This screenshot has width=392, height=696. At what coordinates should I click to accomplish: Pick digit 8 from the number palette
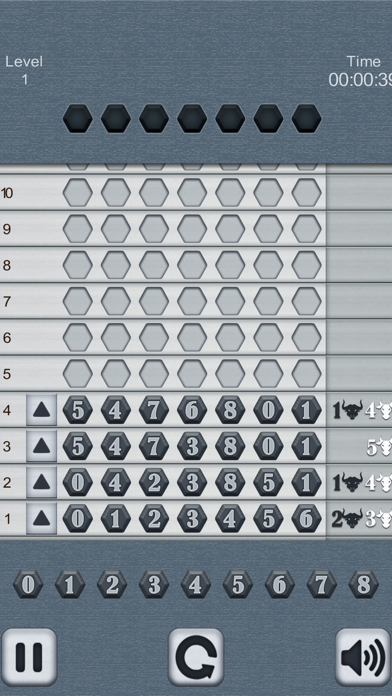pyautogui.click(x=364, y=585)
